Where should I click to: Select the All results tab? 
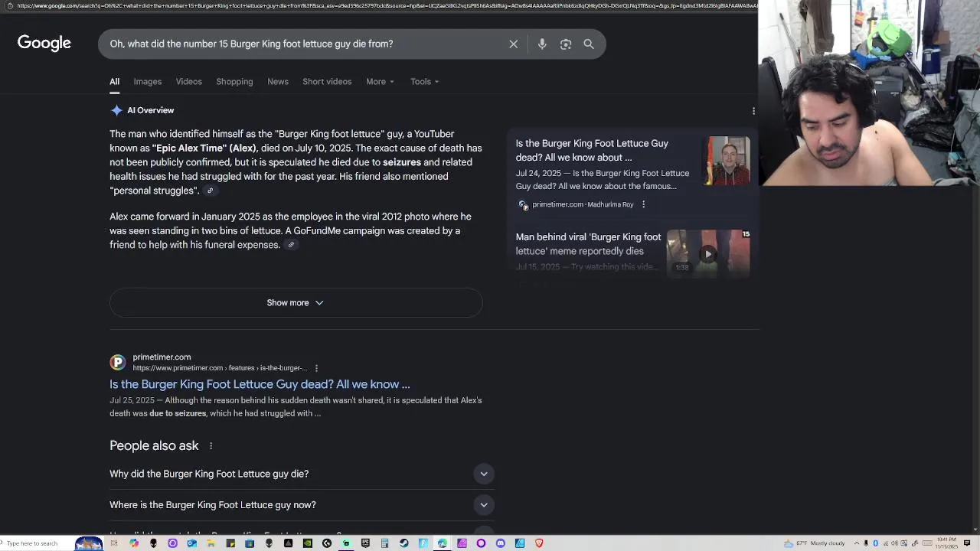[114, 82]
